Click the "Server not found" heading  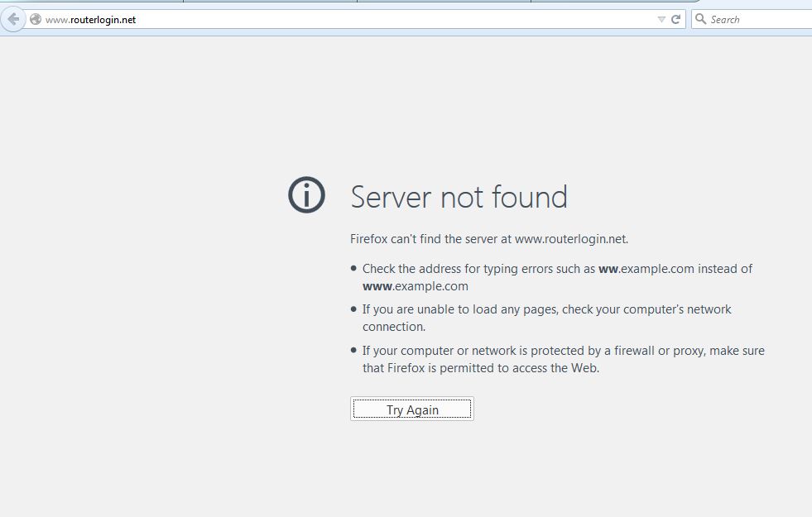[x=459, y=197]
